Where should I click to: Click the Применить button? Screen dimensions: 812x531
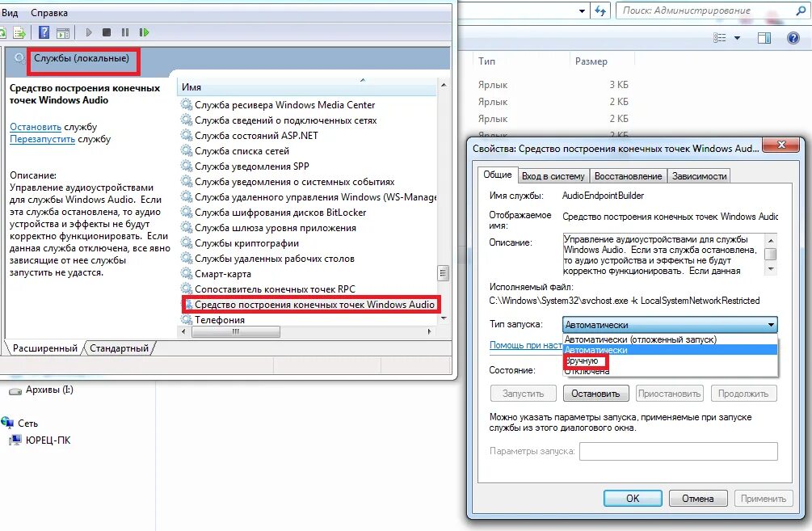click(x=764, y=499)
